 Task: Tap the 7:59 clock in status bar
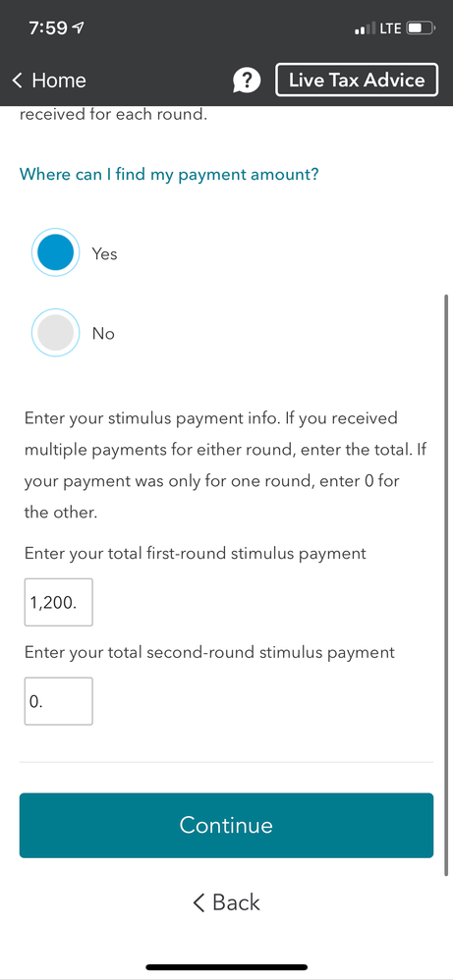tap(48, 28)
